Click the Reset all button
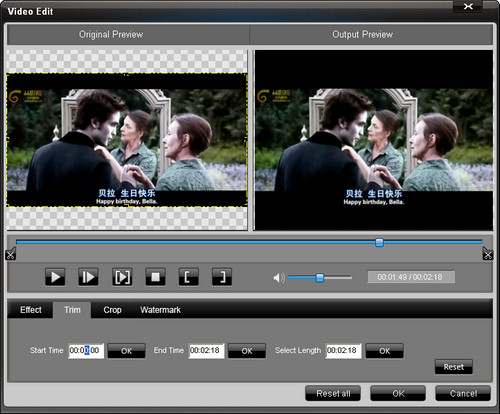 pos(333,393)
